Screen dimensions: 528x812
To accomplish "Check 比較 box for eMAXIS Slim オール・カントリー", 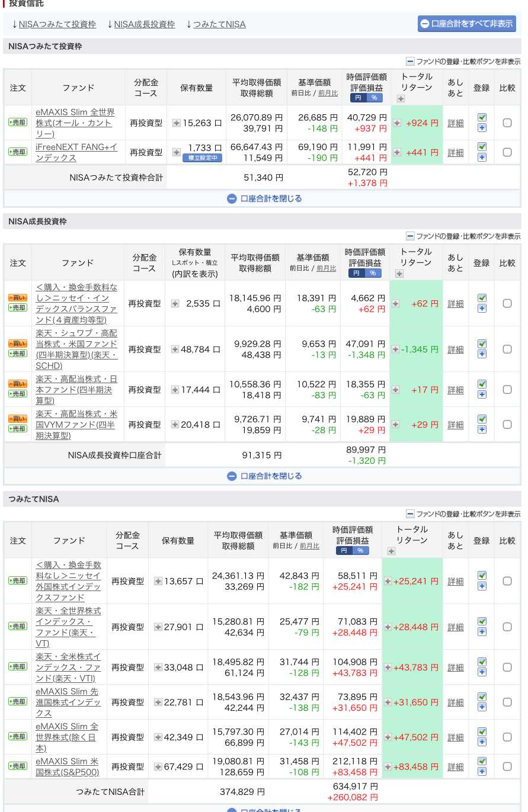I will (507, 123).
